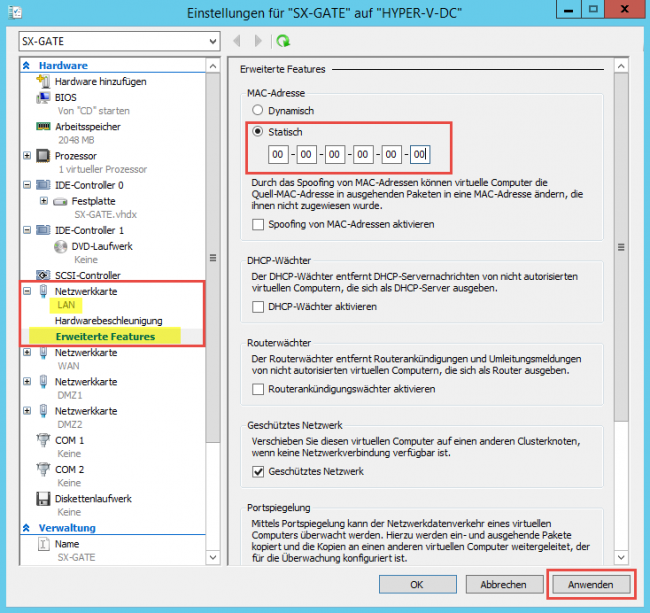Click the first MAC address octet field
650x613 pixels.
pos(277,155)
